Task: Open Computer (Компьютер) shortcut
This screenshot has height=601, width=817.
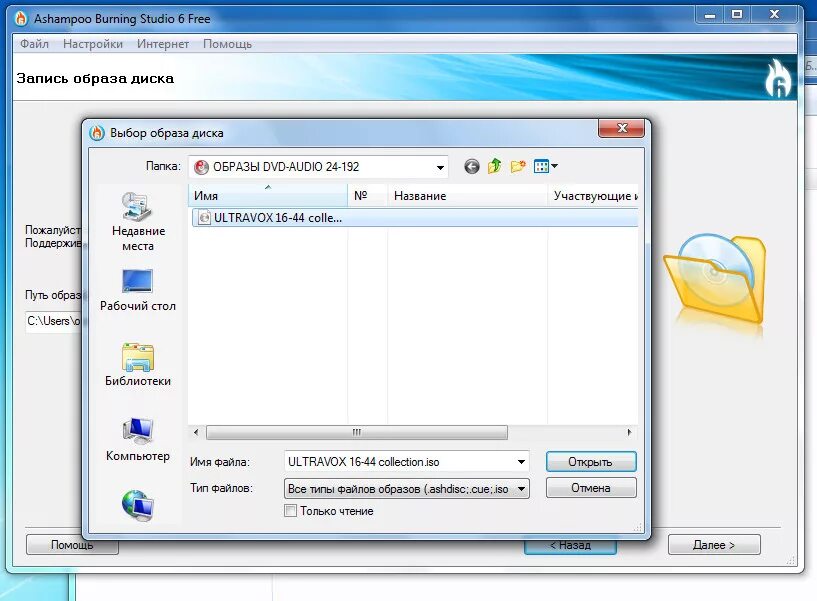Action: 138,439
